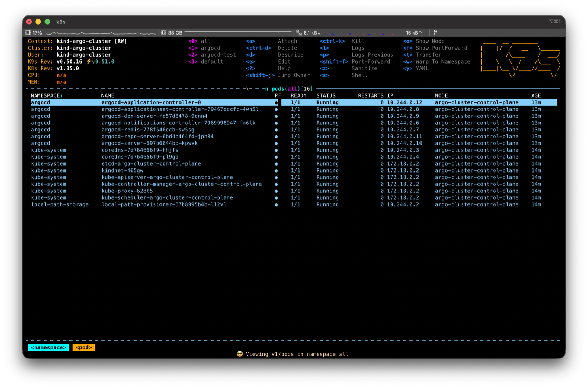Click the port-forward dot for kube-proxy-628t5
Image resolution: width=588 pixels, height=388 pixels.
[x=276, y=191]
